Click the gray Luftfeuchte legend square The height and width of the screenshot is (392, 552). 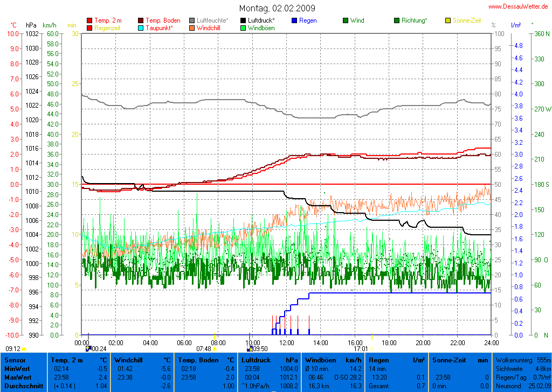pos(192,20)
